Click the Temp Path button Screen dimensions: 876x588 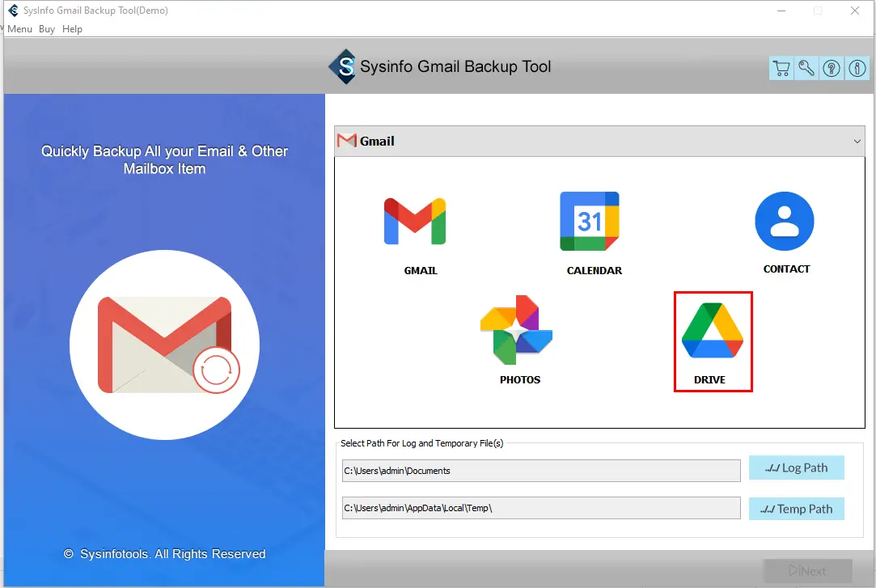coord(796,509)
